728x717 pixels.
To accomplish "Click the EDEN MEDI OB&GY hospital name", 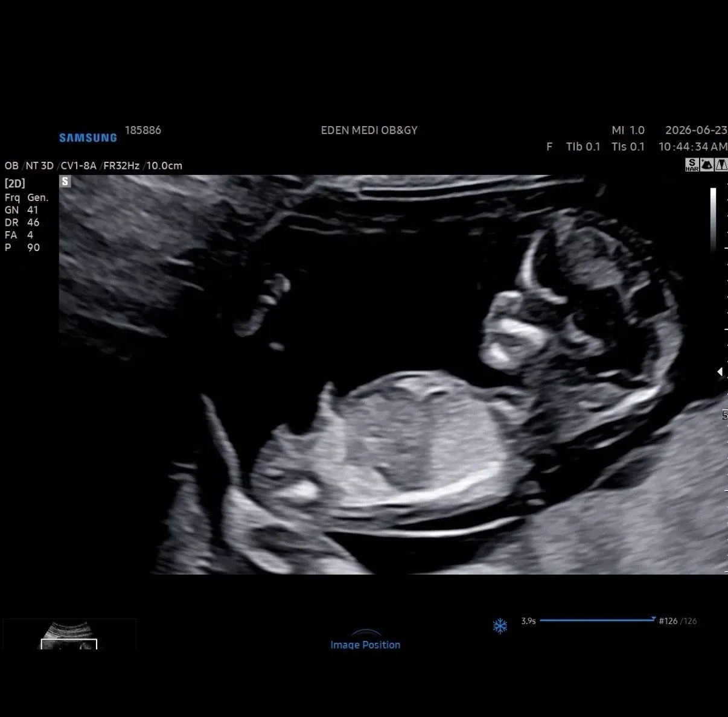I will pos(369,130).
